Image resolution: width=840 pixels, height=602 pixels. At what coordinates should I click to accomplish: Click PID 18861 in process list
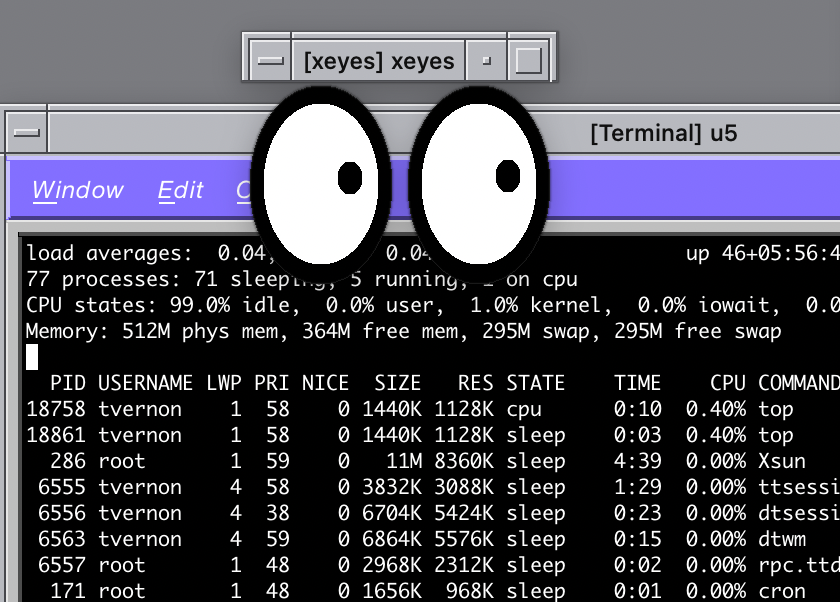56,435
